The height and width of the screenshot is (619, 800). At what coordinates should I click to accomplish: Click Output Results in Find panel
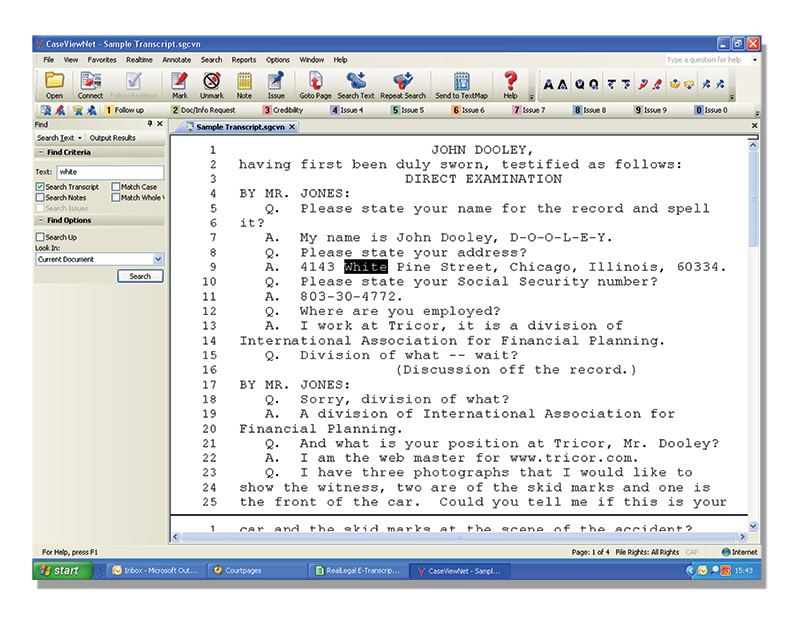click(112, 138)
